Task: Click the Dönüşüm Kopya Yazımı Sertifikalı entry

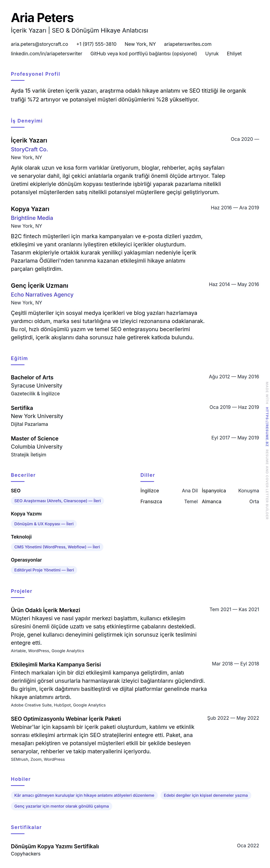Action: [x=55, y=846]
